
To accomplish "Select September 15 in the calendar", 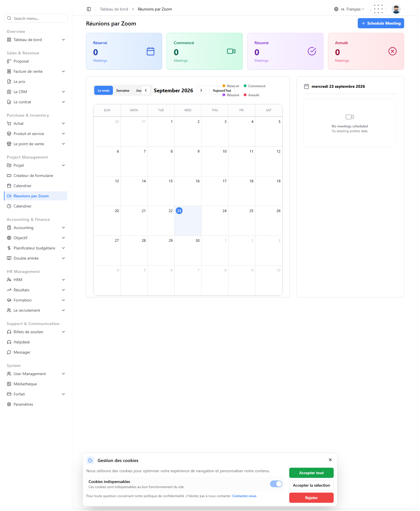I will coord(161,191).
